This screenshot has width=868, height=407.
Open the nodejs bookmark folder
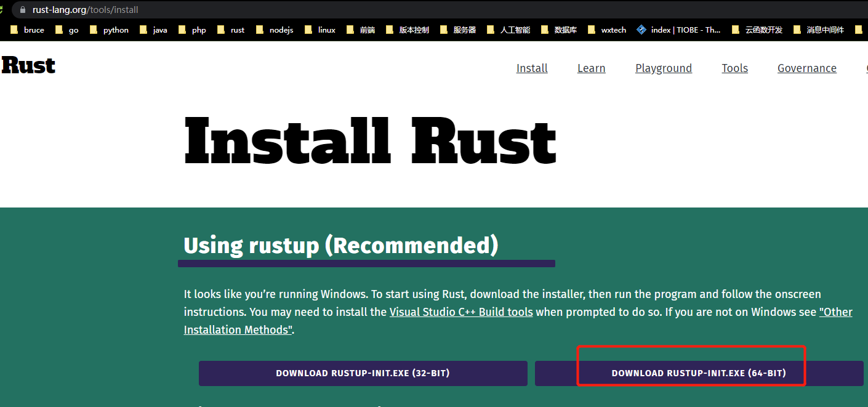(x=274, y=30)
